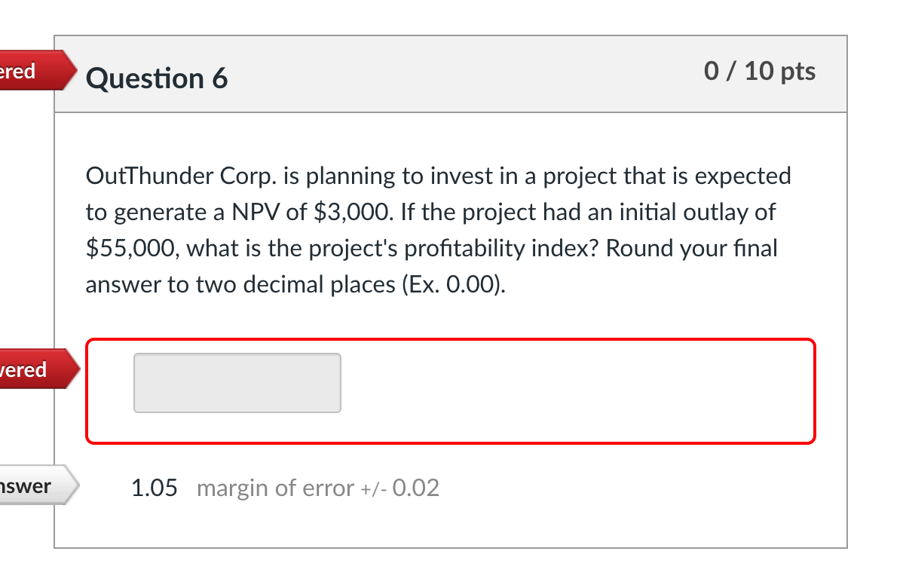Image resolution: width=906 pixels, height=588 pixels.
Task: Click the pointed tip of the top red banner
Action: (x=74, y=71)
